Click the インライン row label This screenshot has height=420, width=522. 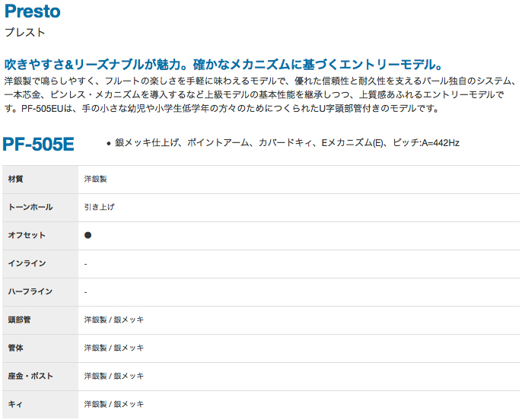coord(27,263)
